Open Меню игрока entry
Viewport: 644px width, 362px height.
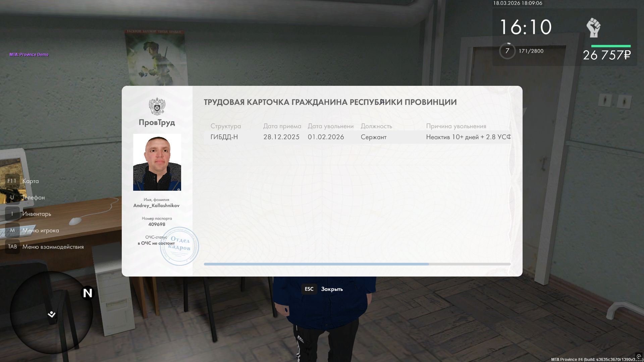click(x=41, y=230)
